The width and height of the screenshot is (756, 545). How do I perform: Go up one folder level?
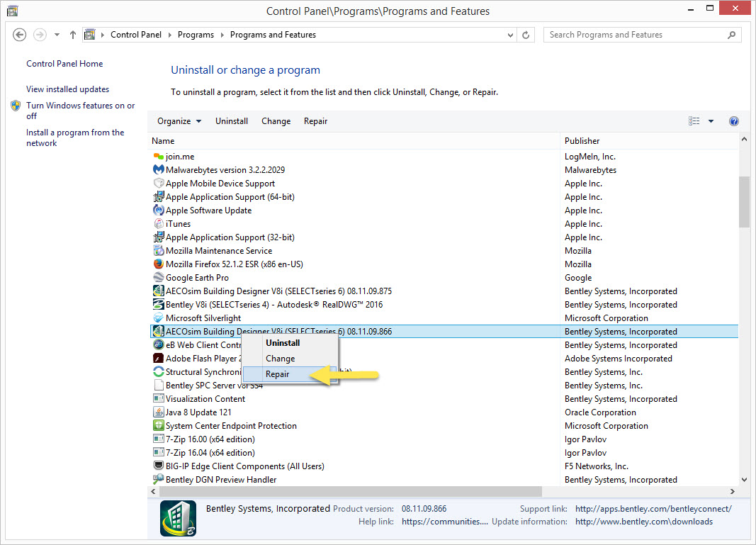point(73,35)
